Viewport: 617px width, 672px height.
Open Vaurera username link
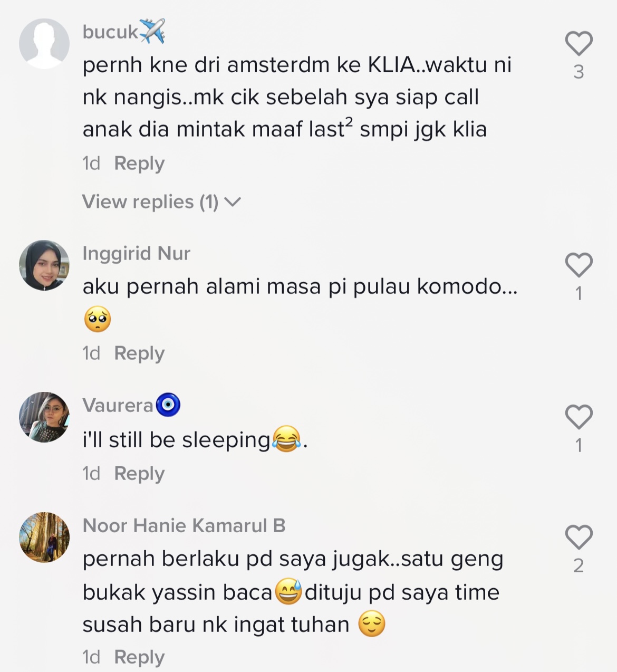coord(131,405)
